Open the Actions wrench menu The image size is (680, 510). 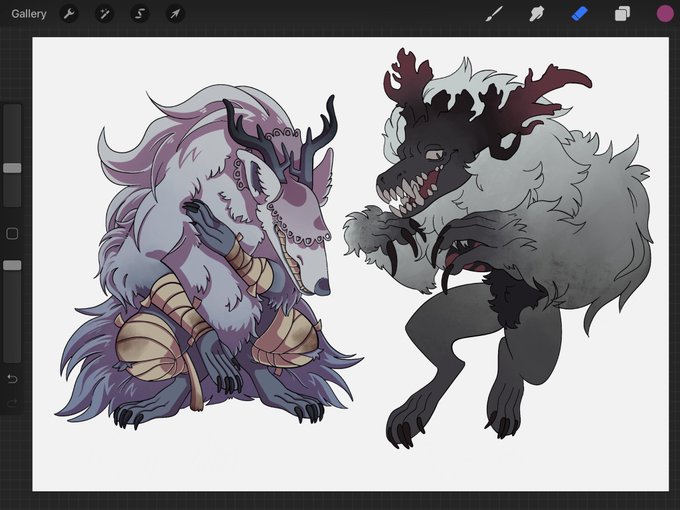(69, 14)
